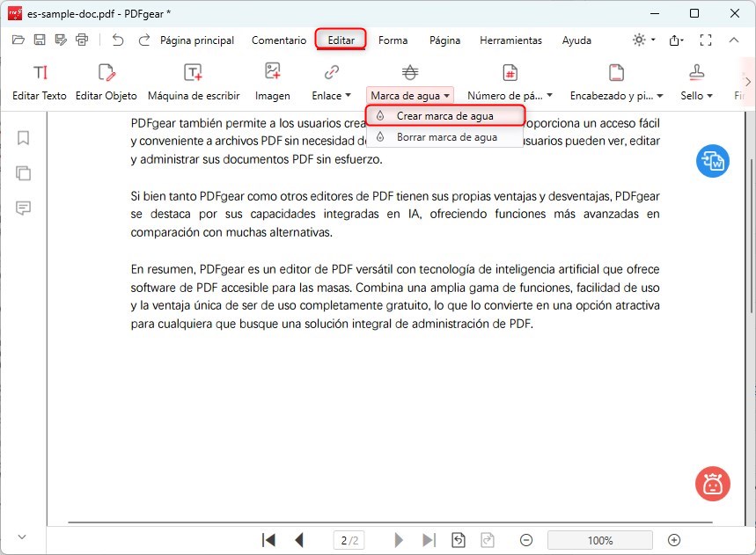Expand the Enlace dropdown

pos(331,95)
